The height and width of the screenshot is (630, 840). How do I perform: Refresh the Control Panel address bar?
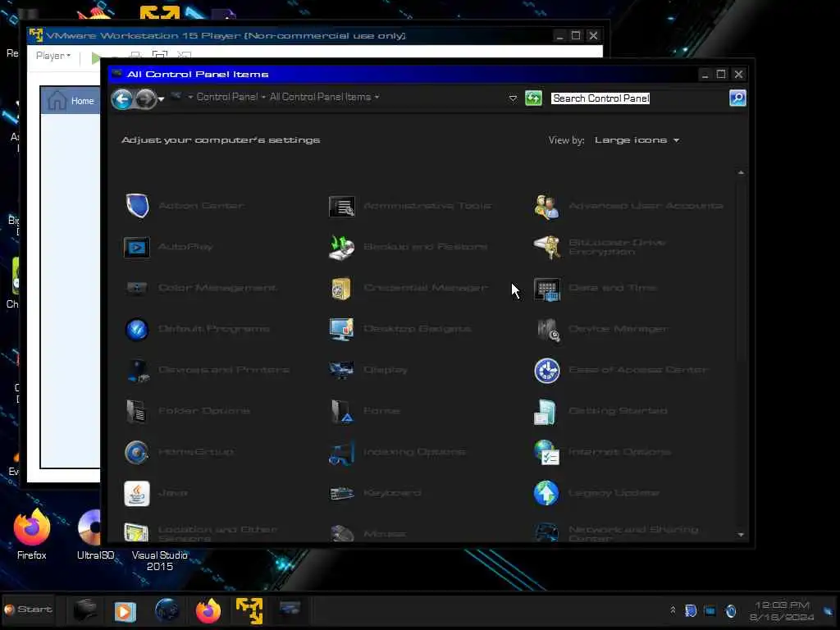point(533,98)
